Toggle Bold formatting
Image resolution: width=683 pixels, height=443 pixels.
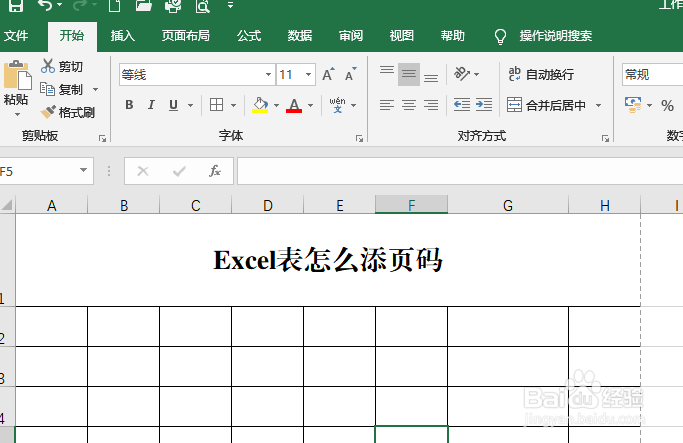click(x=129, y=105)
